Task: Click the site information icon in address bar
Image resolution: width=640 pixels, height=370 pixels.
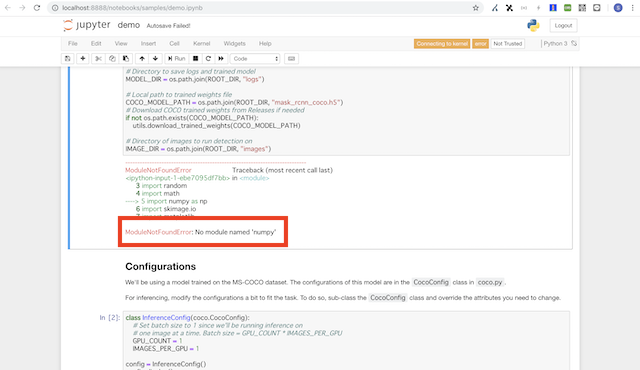Action: coord(55,8)
